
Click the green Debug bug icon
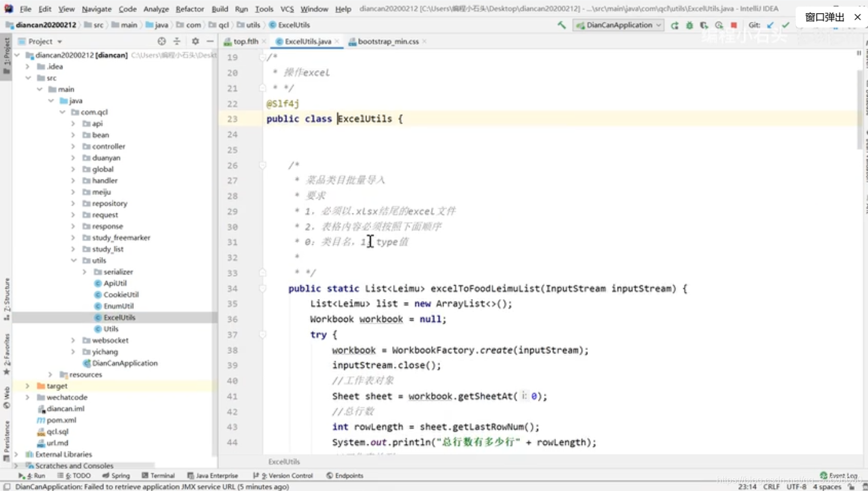[x=689, y=25]
